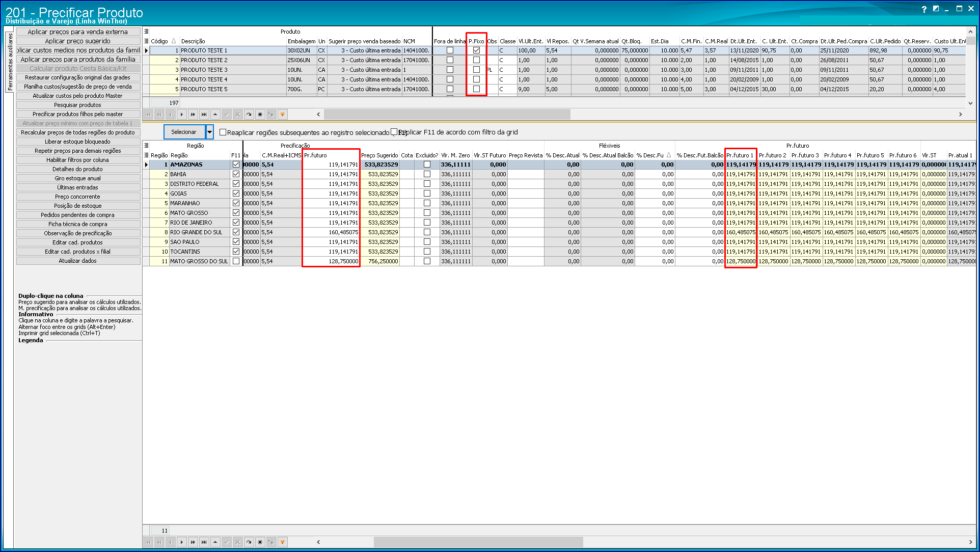This screenshot has height=552, width=980.
Task: Refresh data in region grid navigator
Action: point(249,542)
